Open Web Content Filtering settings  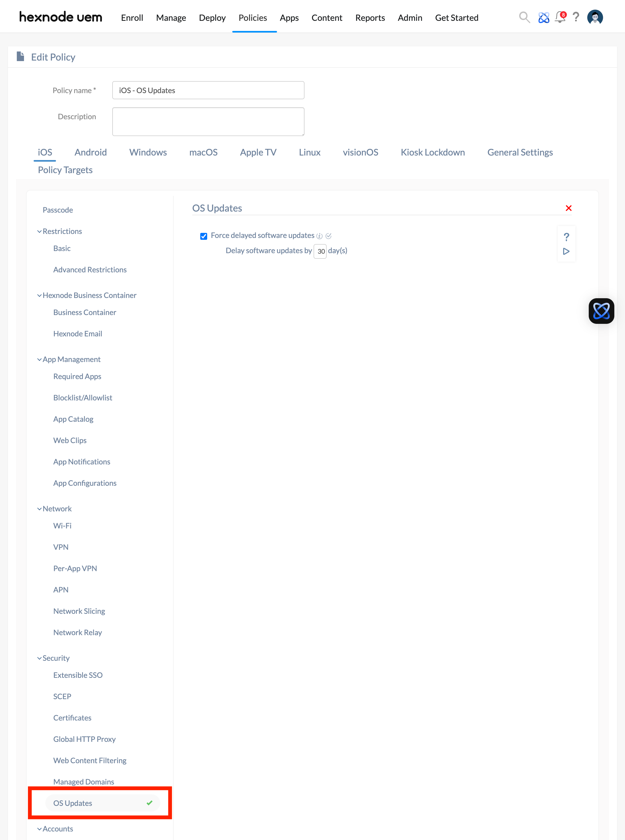90,761
